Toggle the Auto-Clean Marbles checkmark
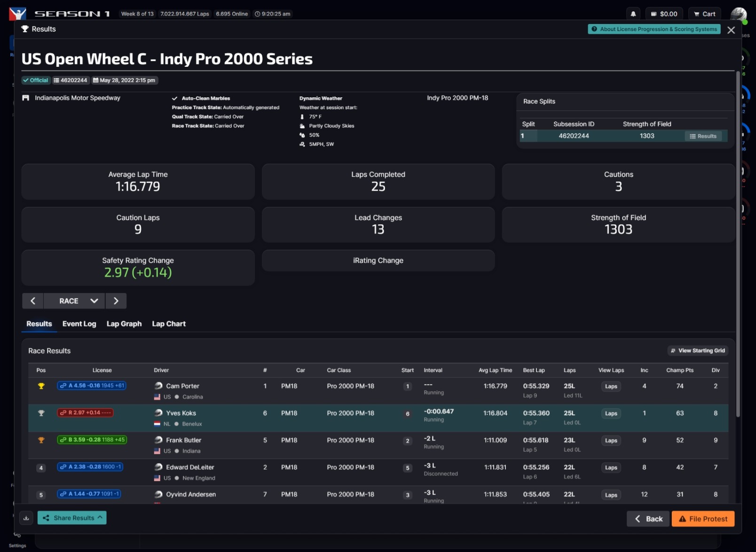 [175, 98]
